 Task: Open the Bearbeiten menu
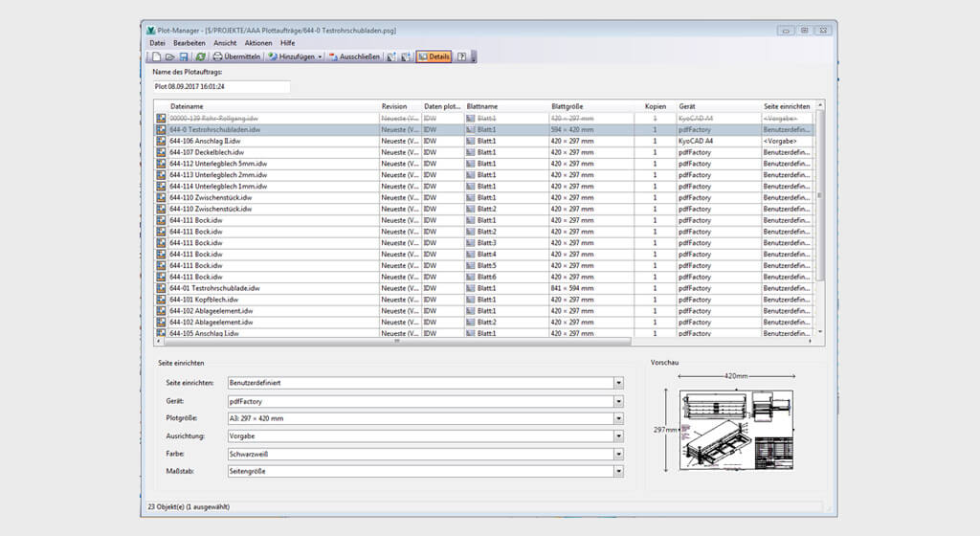(189, 43)
